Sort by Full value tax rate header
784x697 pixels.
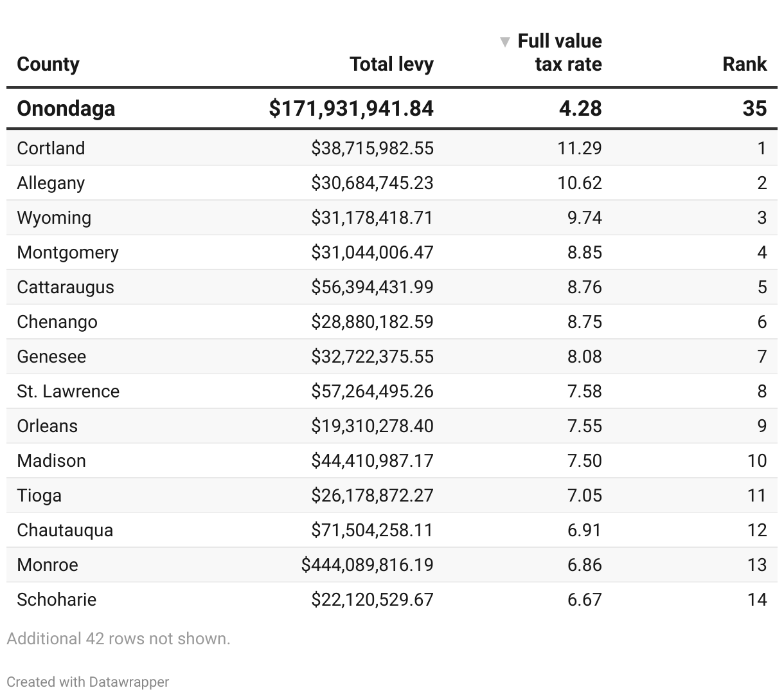pyautogui.click(x=560, y=53)
